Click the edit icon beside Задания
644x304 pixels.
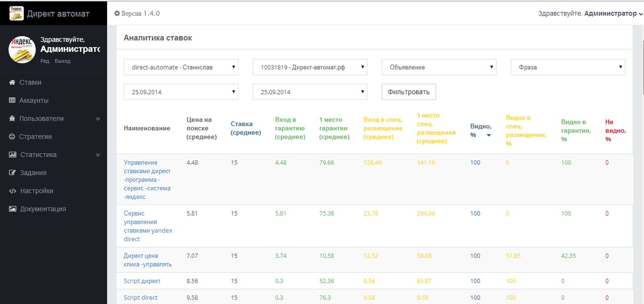13,173
